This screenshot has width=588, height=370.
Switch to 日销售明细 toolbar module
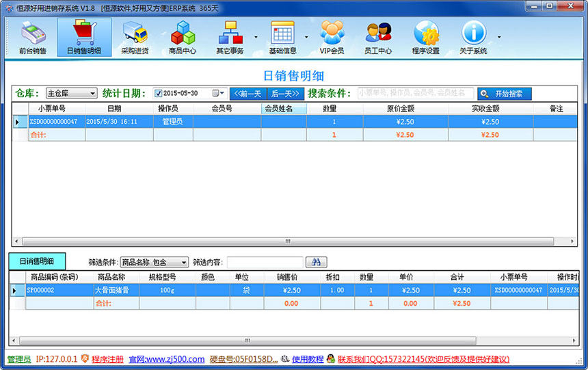tap(84, 38)
